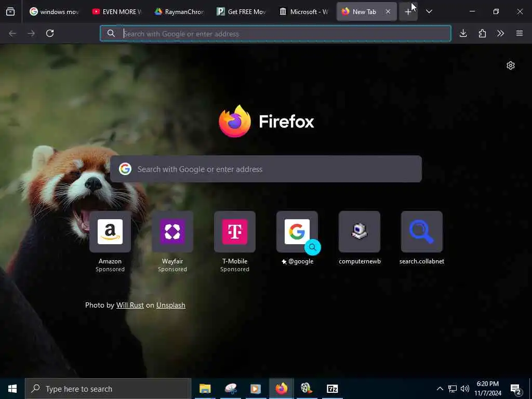
Task: Open the Firefox application menu
Action: pyautogui.click(x=520, y=33)
